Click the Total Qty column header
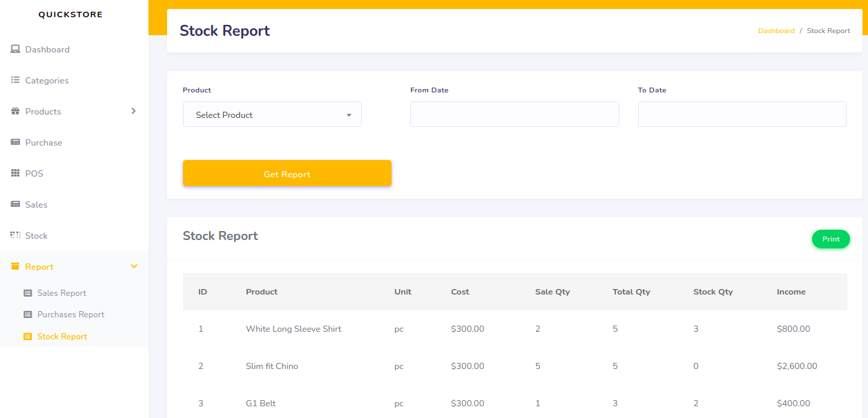 click(x=631, y=292)
